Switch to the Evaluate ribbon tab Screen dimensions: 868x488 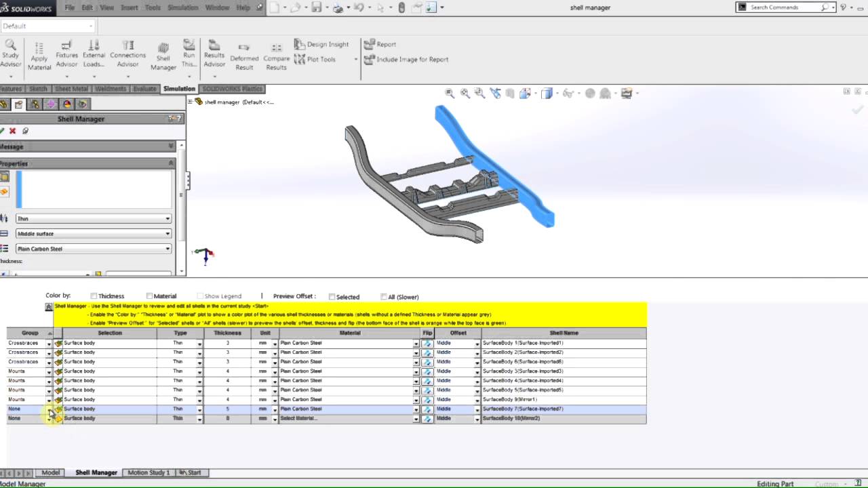click(x=144, y=89)
